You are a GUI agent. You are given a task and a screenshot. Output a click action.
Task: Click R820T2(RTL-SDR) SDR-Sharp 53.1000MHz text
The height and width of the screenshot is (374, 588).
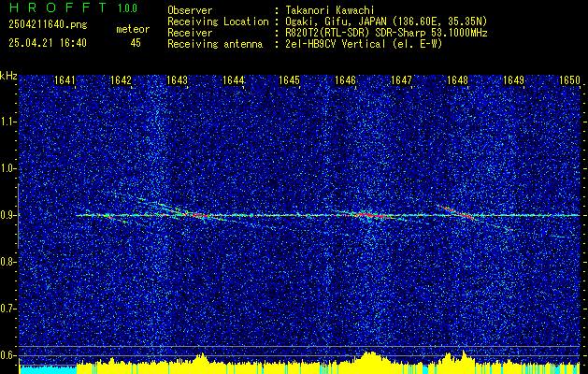(386, 33)
